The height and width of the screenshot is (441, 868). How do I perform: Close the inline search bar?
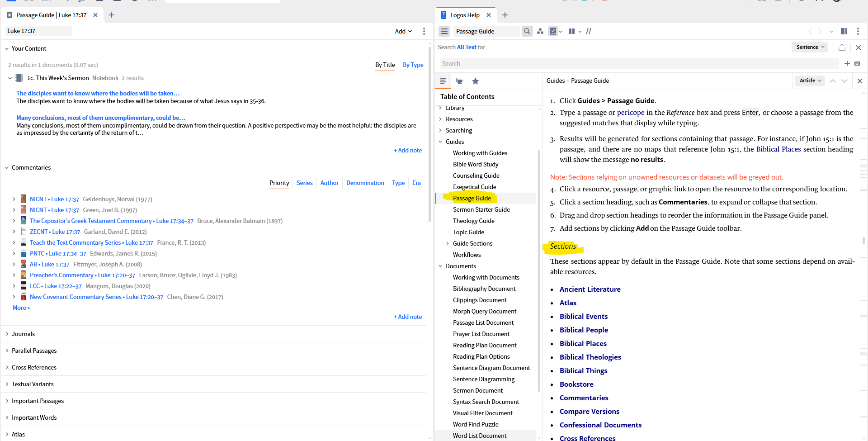[858, 47]
